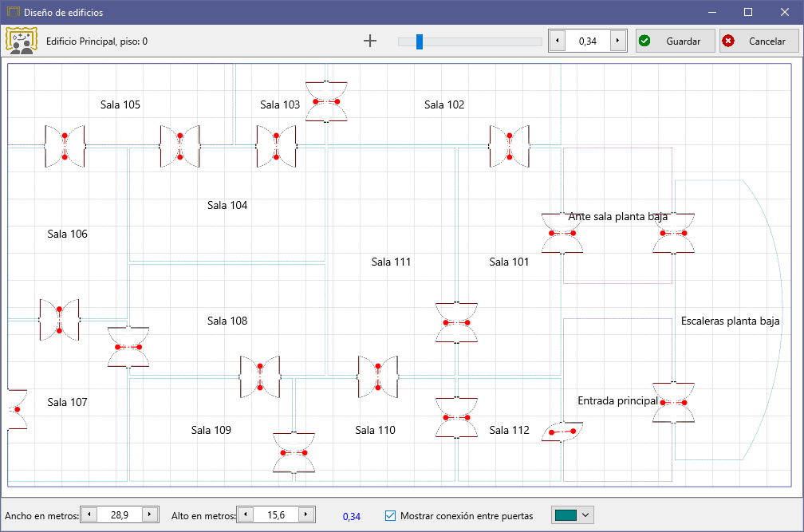
Task: Click leftmost door below Sala 105
Action: [65, 146]
